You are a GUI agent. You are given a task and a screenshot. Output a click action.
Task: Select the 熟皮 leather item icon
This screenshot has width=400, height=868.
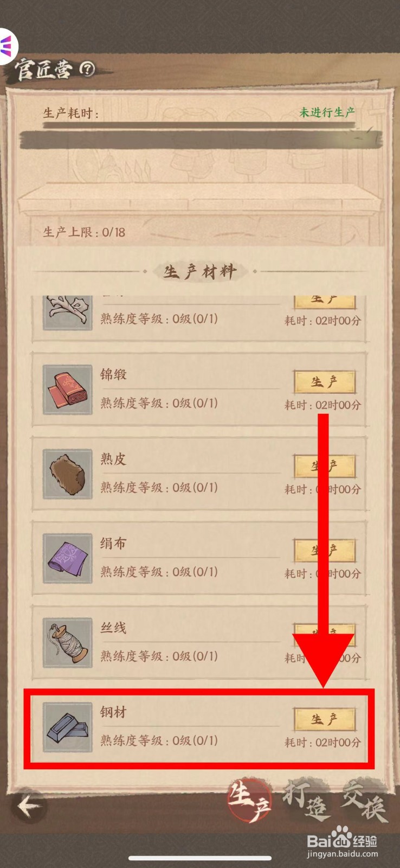[68, 474]
